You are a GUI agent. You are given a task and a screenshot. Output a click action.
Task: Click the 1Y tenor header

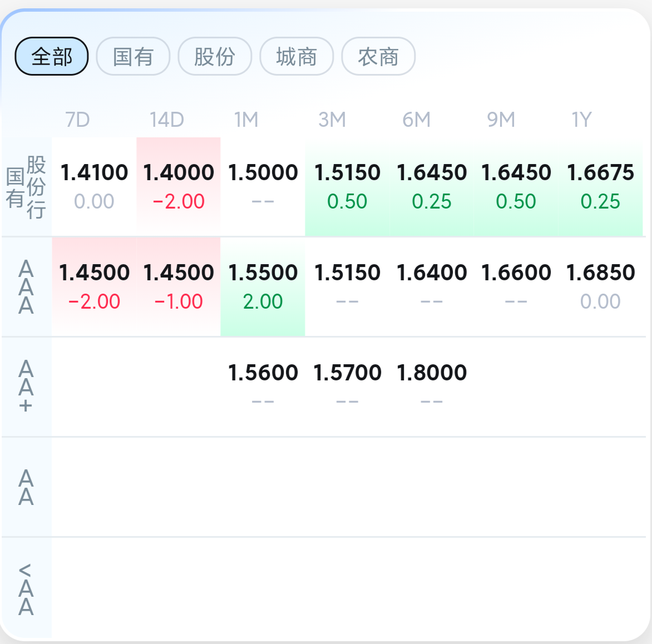click(581, 120)
